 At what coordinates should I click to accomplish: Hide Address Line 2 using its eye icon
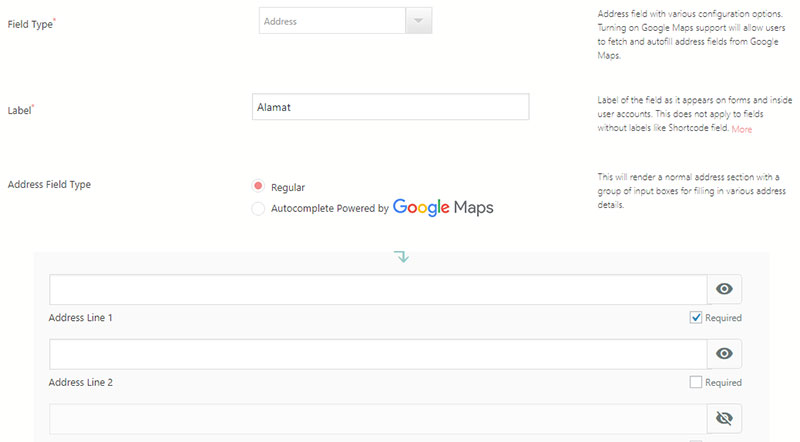(725, 354)
